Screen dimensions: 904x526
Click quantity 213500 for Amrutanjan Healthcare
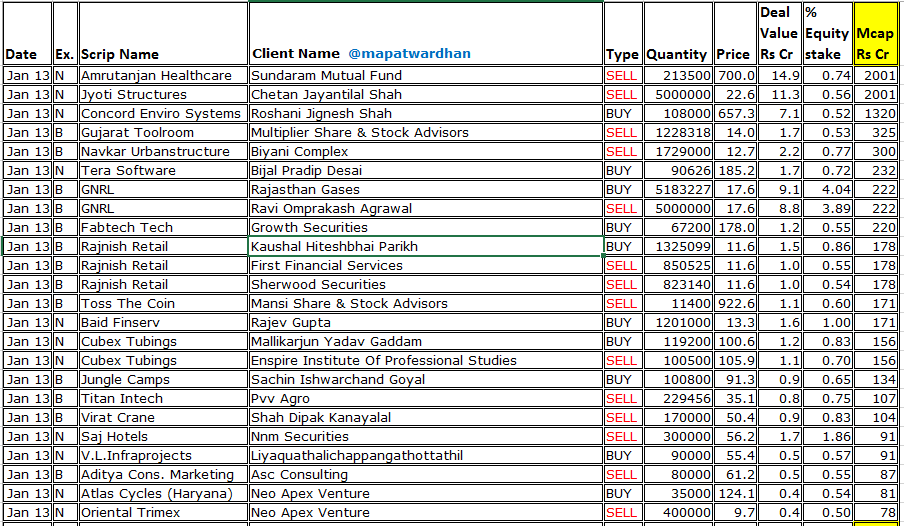pos(678,76)
